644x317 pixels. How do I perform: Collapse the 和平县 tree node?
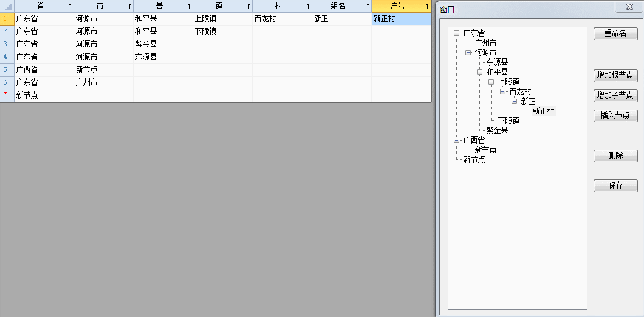479,72
